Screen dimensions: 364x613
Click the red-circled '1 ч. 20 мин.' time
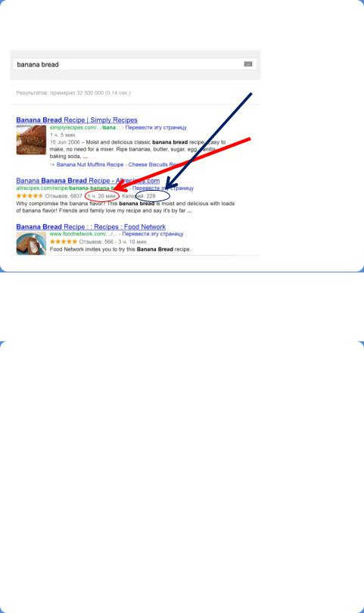[101, 196]
